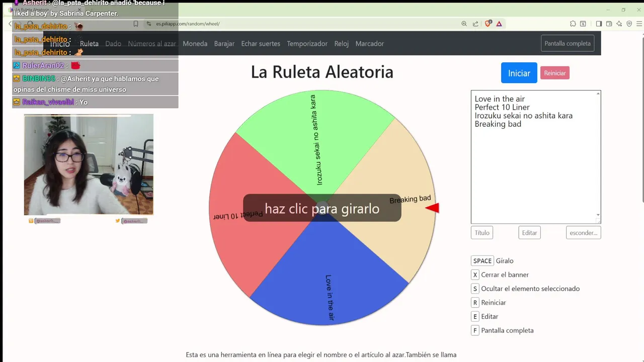Click the La Ruleta Aleatoria heading

322,72
